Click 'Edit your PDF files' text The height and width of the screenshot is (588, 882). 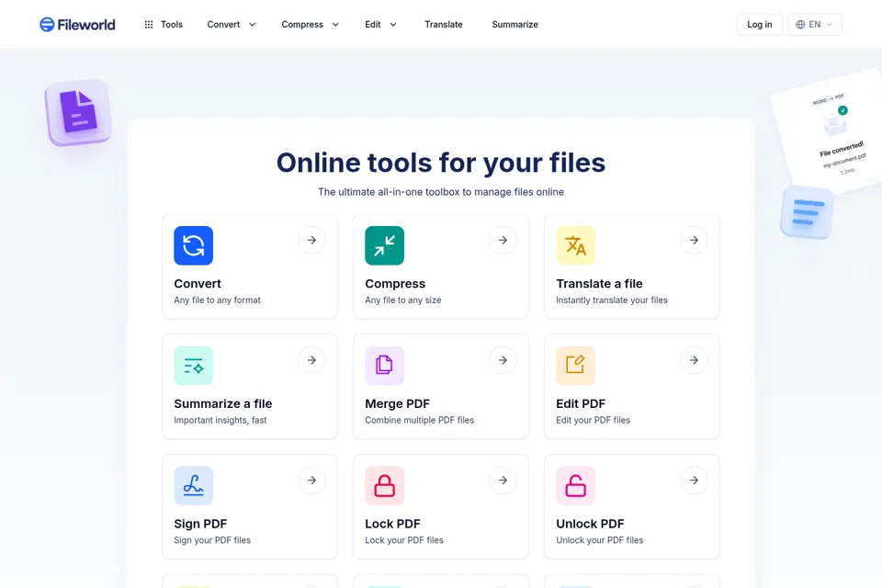click(593, 420)
